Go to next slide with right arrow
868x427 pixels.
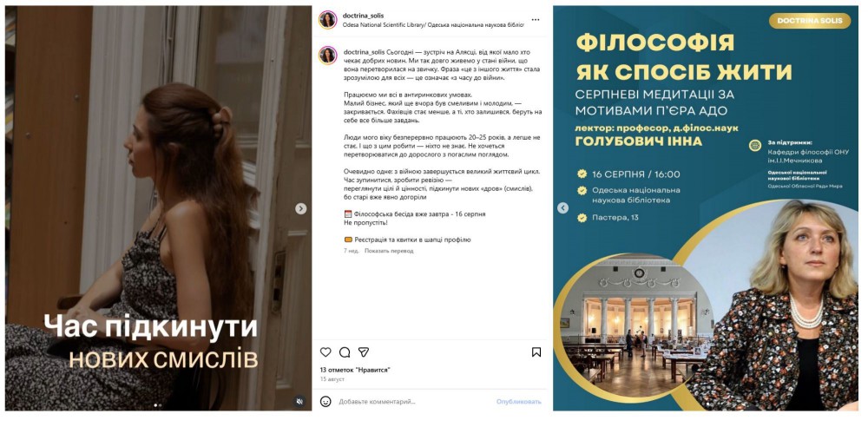300,209
